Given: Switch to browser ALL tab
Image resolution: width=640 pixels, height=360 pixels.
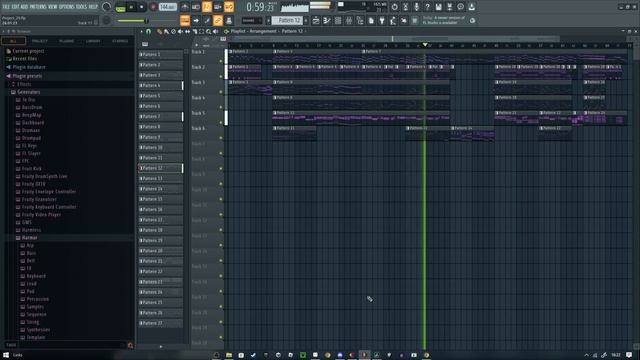Looking at the screenshot, I should (x=13, y=41).
